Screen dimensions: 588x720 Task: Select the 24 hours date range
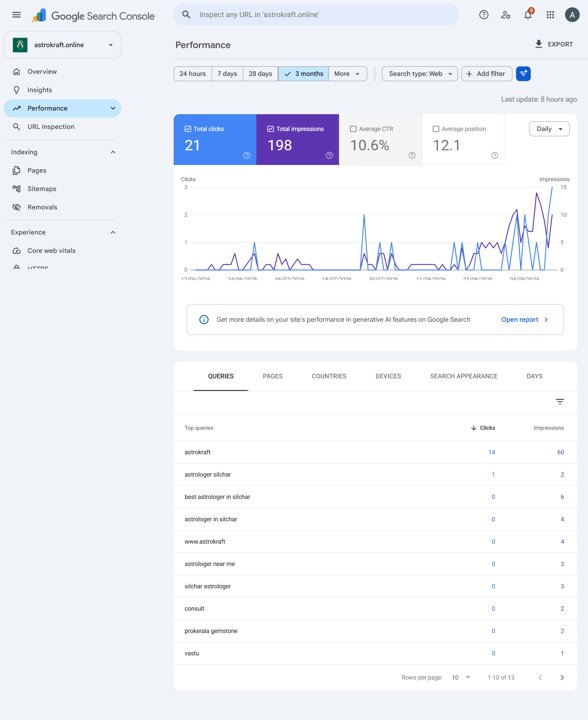click(x=193, y=74)
